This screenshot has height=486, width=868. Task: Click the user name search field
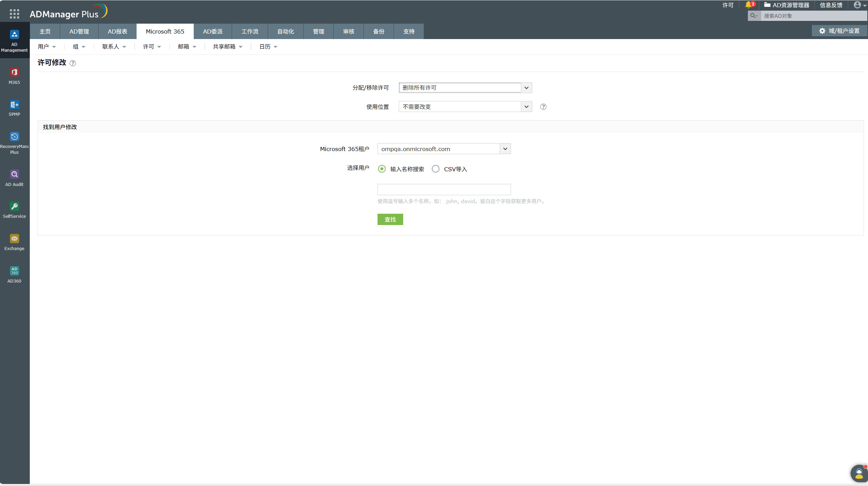point(444,189)
